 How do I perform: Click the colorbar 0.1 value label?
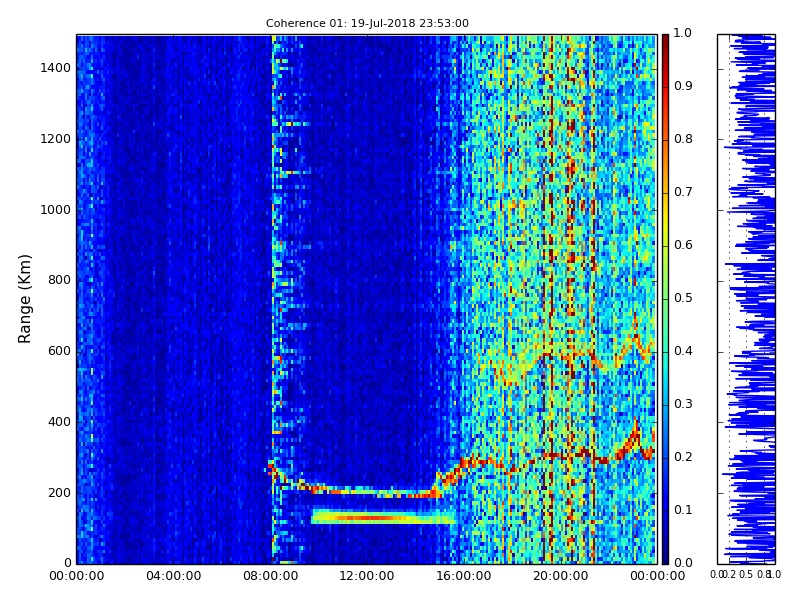(x=683, y=510)
